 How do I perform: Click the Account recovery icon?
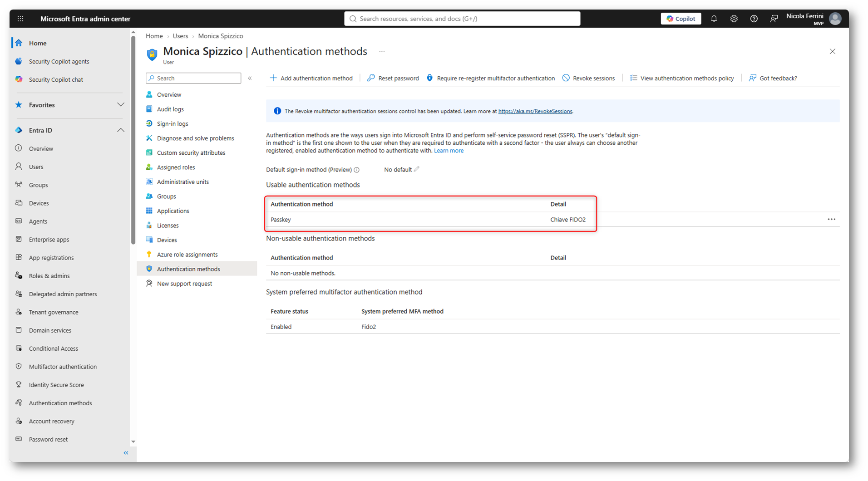(x=19, y=421)
